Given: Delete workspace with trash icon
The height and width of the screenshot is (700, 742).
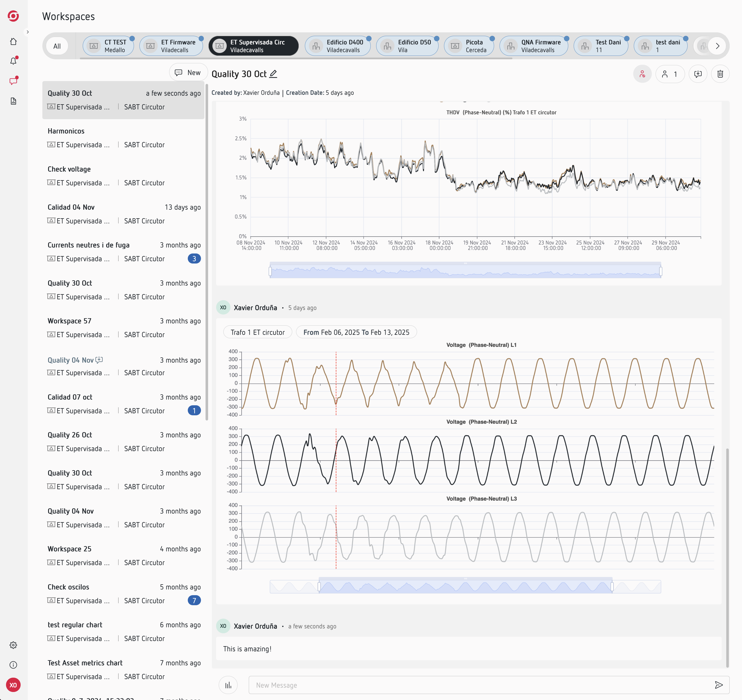Looking at the screenshot, I should tap(720, 74).
